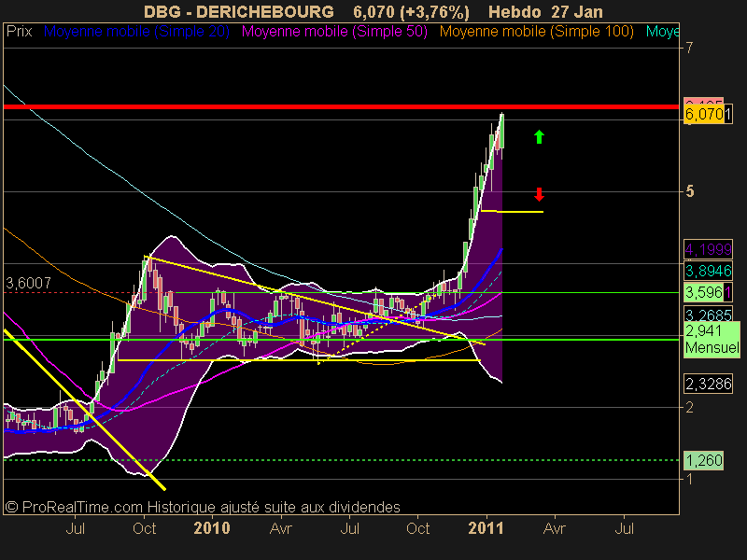The width and height of the screenshot is (747, 560).
Task: Click the 'DBG - DERICHEBOURG' chart title
Action: click(239, 11)
